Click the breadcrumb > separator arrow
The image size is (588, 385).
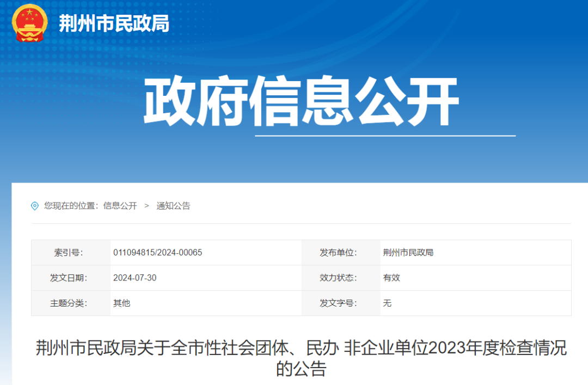coord(146,206)
